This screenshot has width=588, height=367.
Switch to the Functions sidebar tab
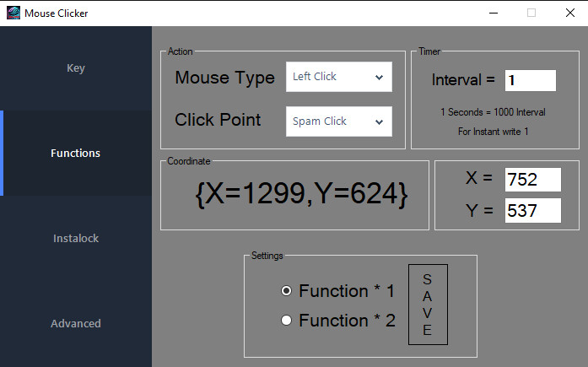pos(76,153)
